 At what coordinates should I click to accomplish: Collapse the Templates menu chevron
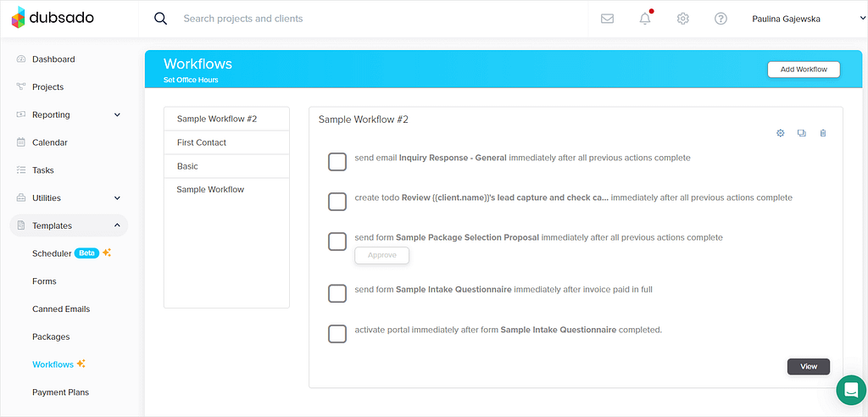coord(117,225)
